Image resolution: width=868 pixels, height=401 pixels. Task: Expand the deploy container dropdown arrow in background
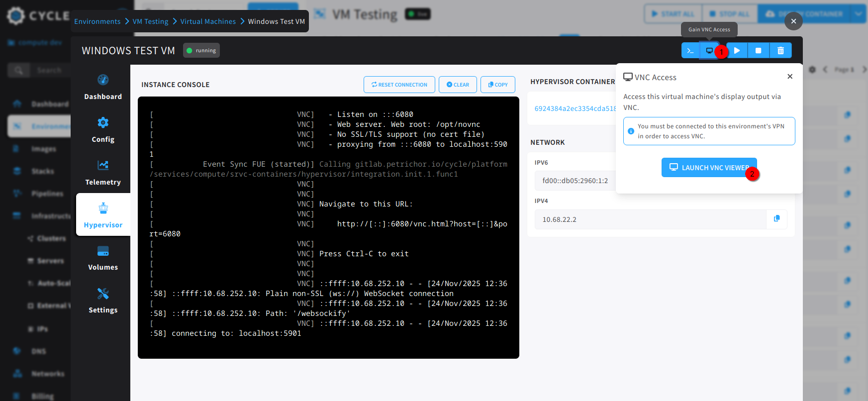click(x=859, y=14)
